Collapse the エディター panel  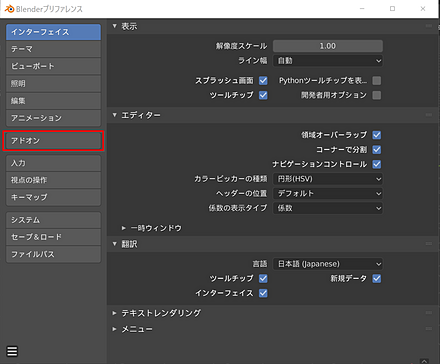click(x=115, y=115)
